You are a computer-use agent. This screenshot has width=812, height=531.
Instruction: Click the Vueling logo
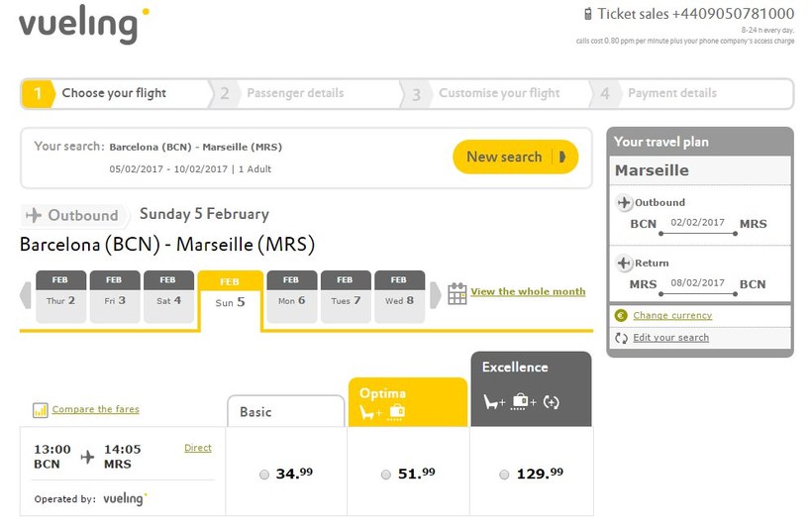[83, 26]
